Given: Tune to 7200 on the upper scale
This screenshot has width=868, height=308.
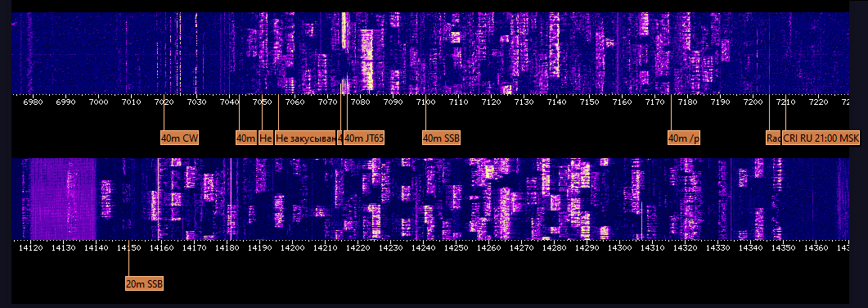Looking at the screenshot, I should coord(753,102).
